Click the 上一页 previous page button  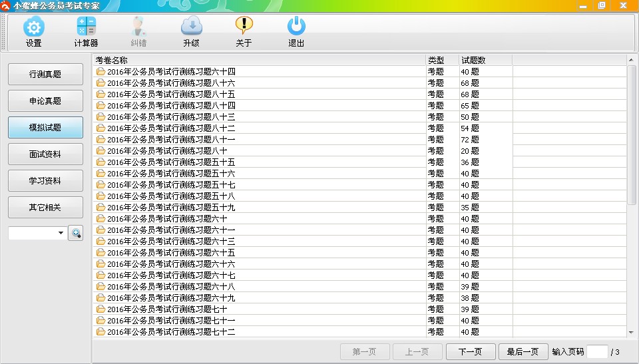417,352
